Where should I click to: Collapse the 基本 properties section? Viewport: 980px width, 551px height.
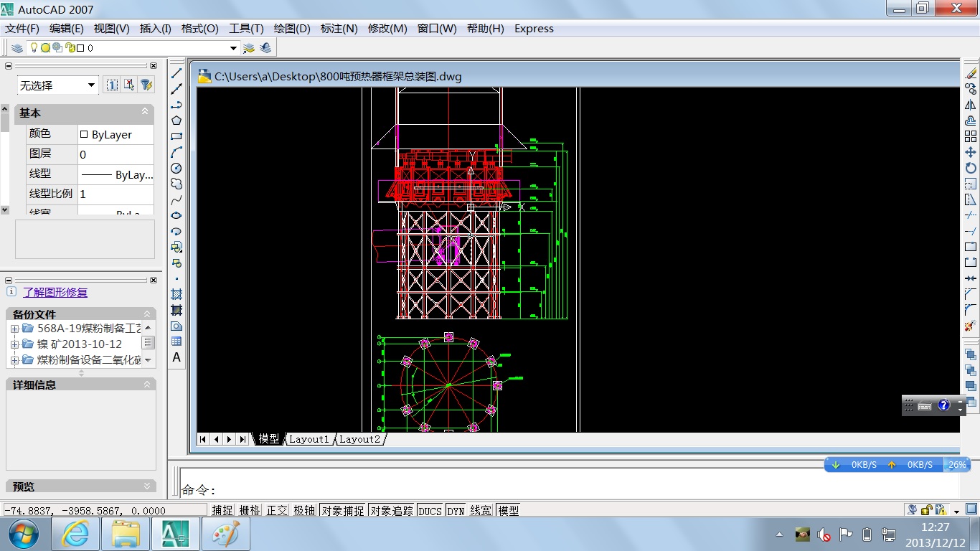coord(145,112)
